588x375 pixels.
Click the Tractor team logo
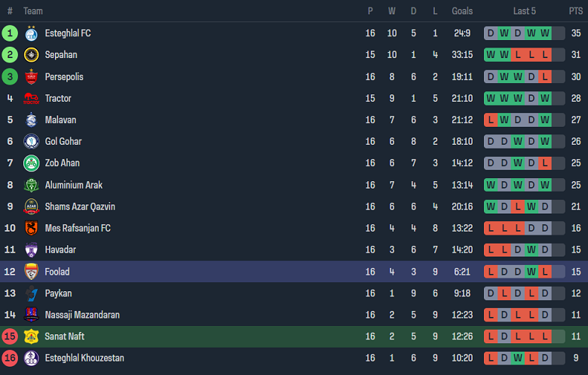pos(31,98)
